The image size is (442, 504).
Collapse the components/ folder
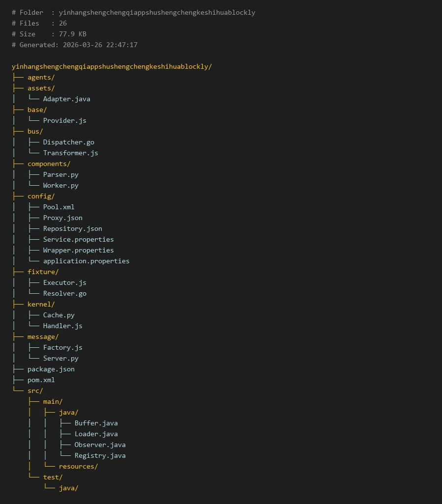point(49,164)
